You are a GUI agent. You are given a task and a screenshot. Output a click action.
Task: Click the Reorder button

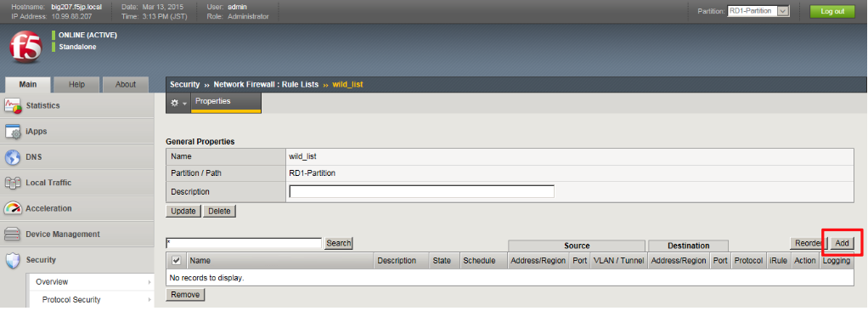pyautogui.click(x=809, y=243)
